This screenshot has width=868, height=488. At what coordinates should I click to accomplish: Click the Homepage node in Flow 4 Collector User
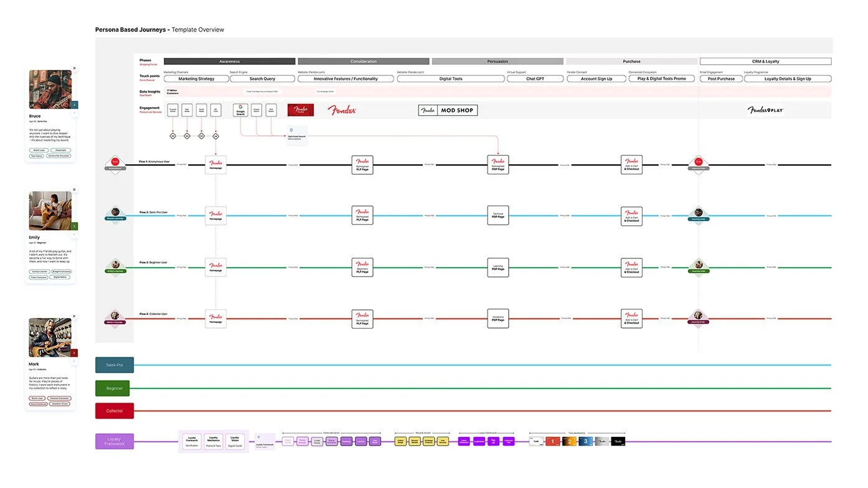pos(215,319)
